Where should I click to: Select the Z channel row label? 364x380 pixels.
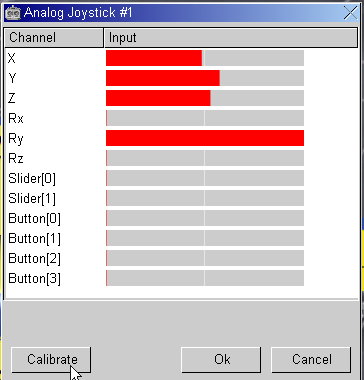(x=12, y=98)
